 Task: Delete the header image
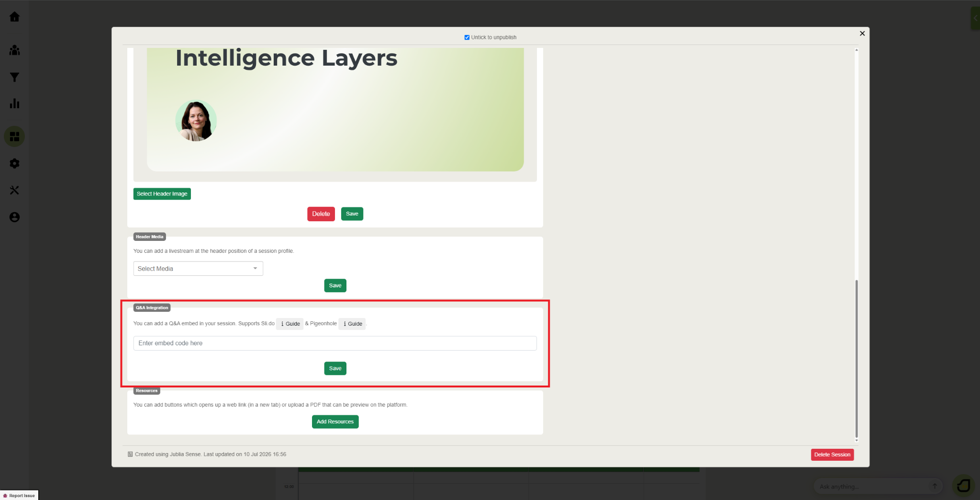point(321,214)
